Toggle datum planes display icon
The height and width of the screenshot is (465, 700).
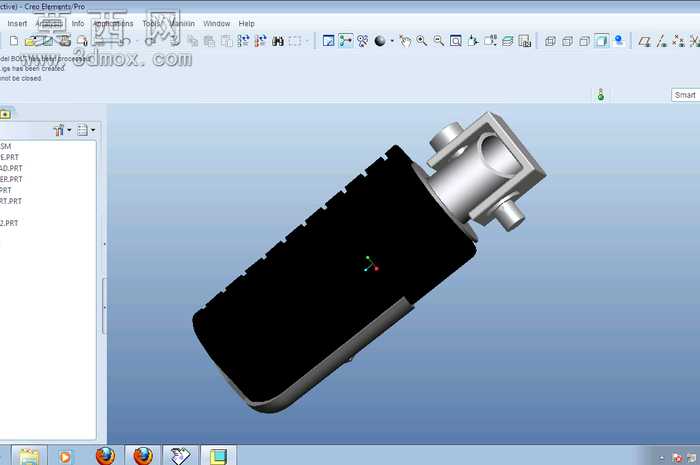pyautogui.click(x=644, y=42)
